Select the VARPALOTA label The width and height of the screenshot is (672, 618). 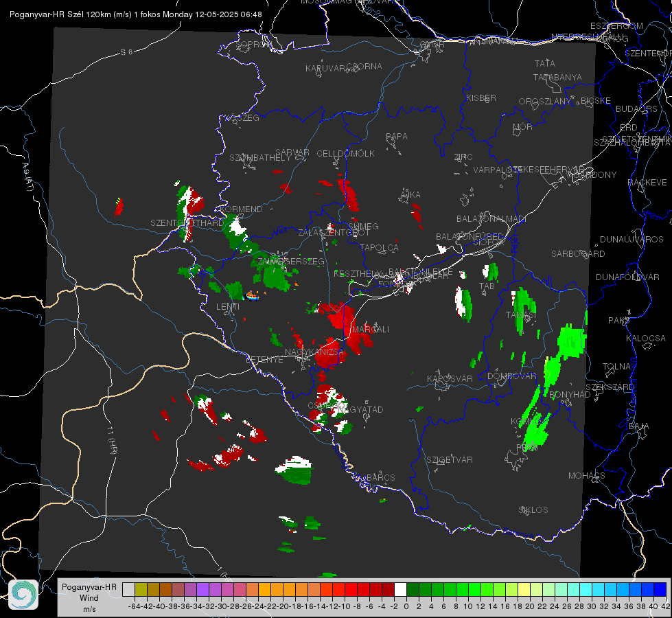(497, 170)
